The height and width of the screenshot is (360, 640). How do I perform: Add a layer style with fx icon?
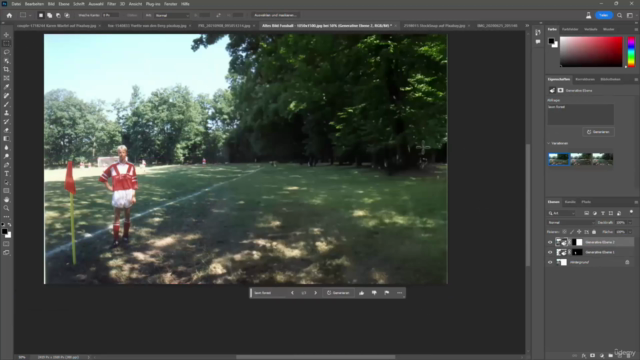coord(584,356)
